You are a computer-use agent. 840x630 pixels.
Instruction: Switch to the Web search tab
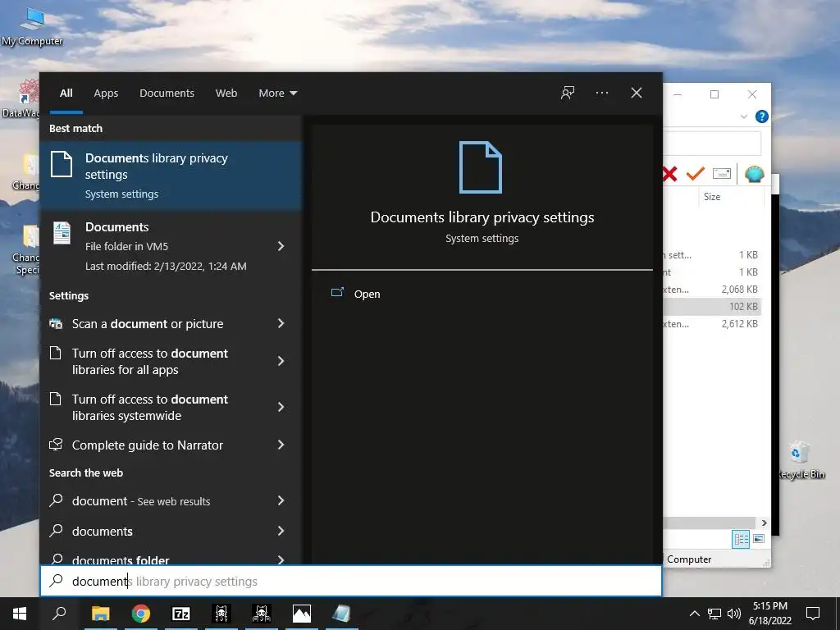(226, 94)
